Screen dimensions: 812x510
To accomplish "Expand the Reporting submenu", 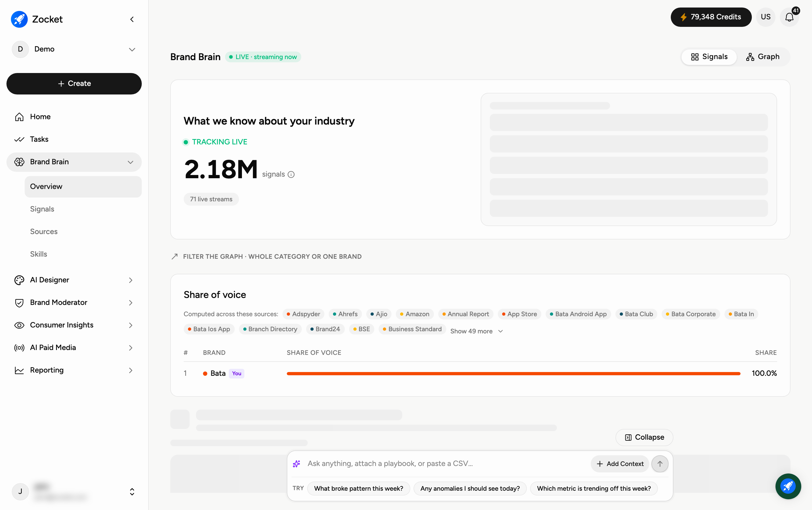I will coord(130,370).
